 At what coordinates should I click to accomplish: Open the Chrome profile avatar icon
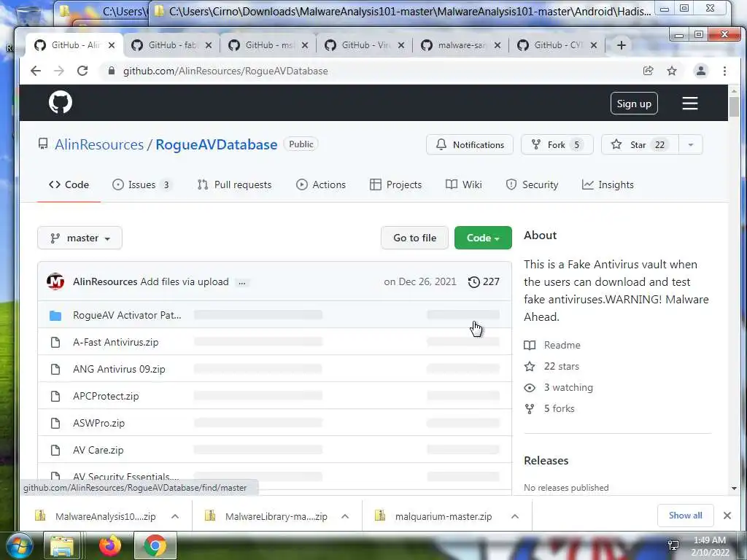pos(701,71)
